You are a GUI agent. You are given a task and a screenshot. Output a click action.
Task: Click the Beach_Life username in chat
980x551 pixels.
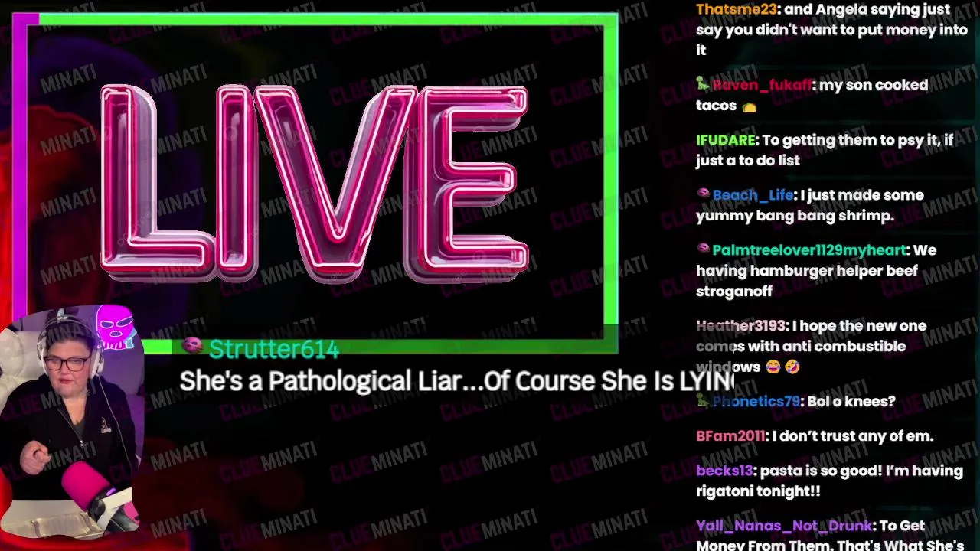[x=753, y=195]
